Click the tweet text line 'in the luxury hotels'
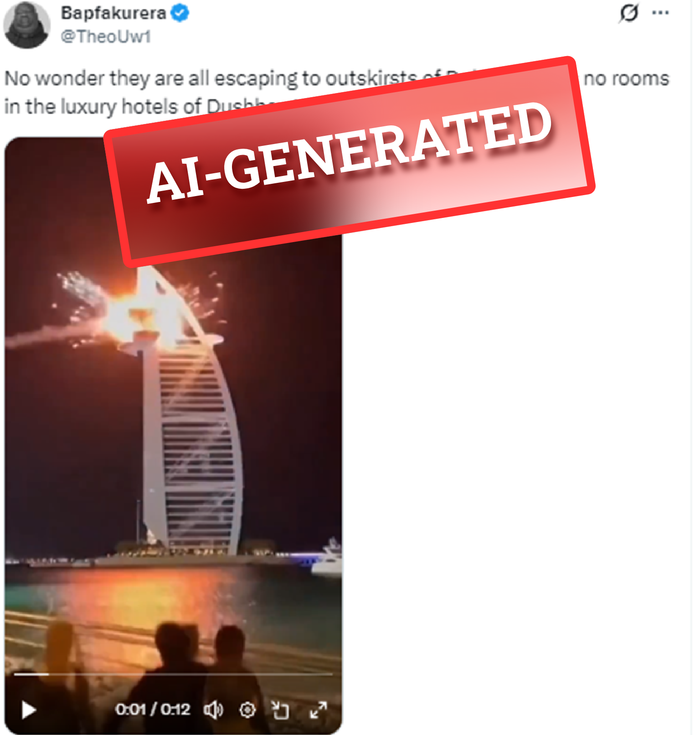This screenshot has width=700, height=735. pos(150,107)
